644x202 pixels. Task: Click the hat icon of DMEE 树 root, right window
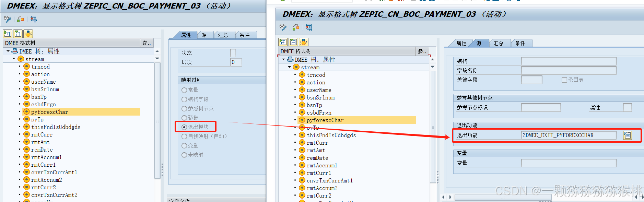click(290, 59)
